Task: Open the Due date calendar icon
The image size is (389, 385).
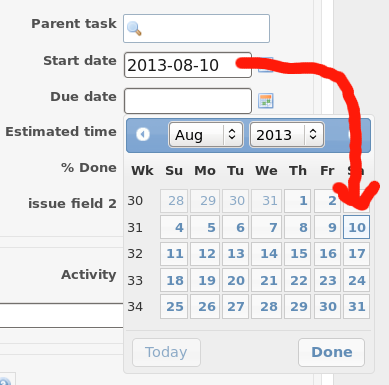Action: 266,101
